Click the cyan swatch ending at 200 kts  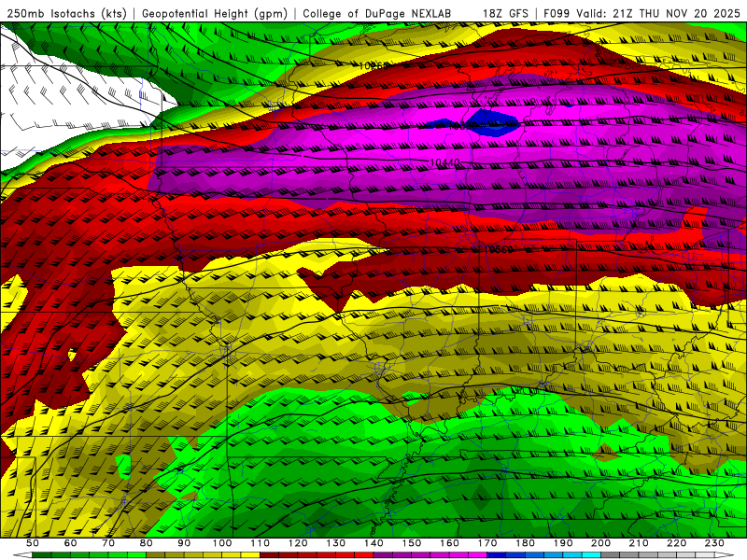pyautogui.click(x=591, y=555)
